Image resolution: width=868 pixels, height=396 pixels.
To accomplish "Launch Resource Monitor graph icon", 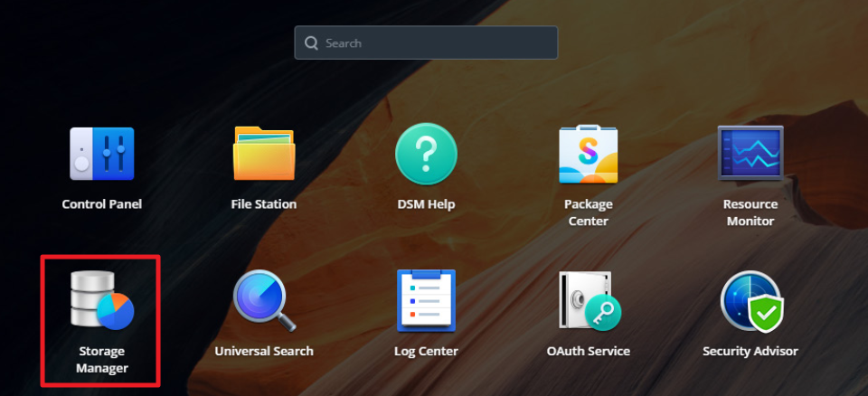I will (750, 153).
